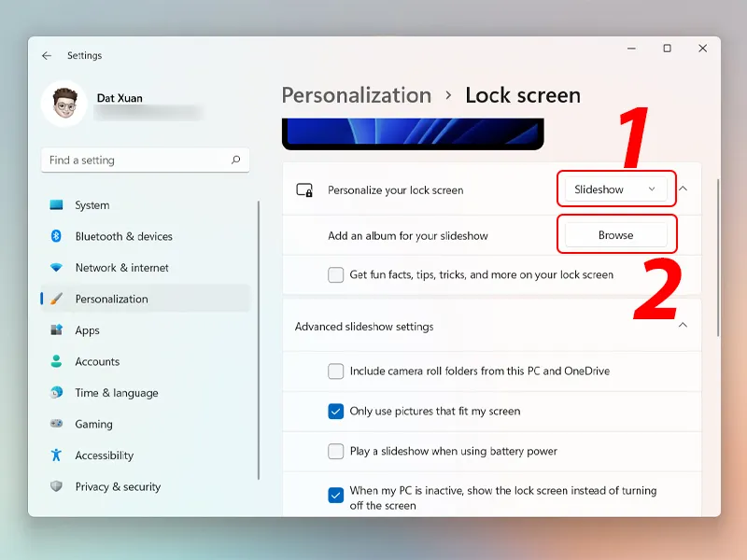Click the Personalization breadcrumb link
The image size is (747, 560).
pos(357,95)
